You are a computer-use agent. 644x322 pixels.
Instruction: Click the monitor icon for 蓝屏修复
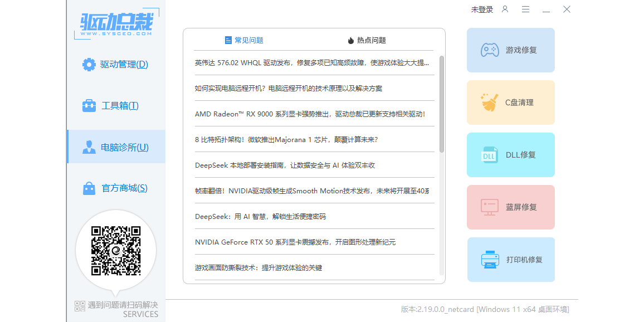490,207
